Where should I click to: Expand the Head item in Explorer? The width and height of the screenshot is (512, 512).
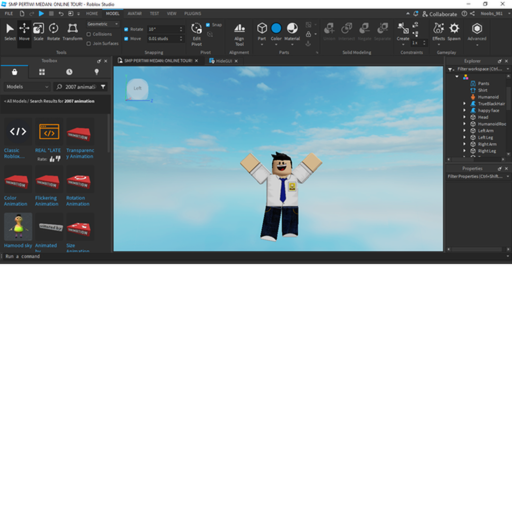(464, 117)
